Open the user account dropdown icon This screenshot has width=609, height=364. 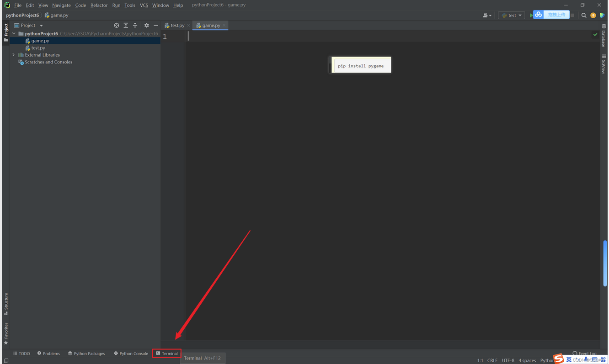point(487,15)
